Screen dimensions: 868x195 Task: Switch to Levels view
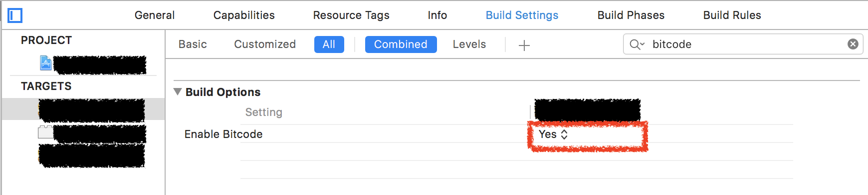point(469,44)
